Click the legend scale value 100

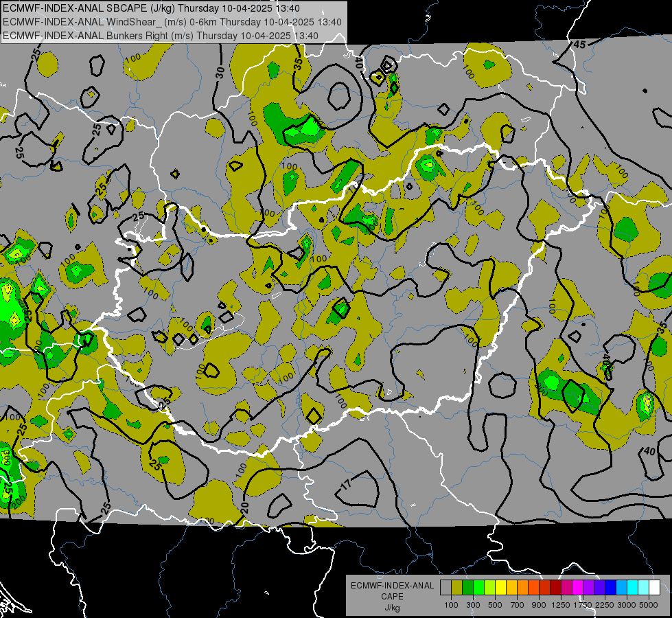tap(451, 606)
